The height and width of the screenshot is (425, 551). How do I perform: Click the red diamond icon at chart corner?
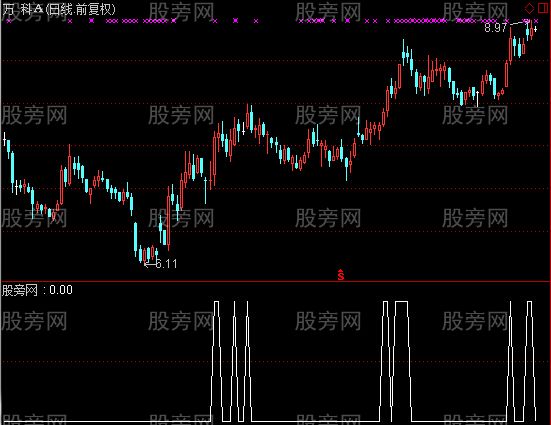[529, 7]
